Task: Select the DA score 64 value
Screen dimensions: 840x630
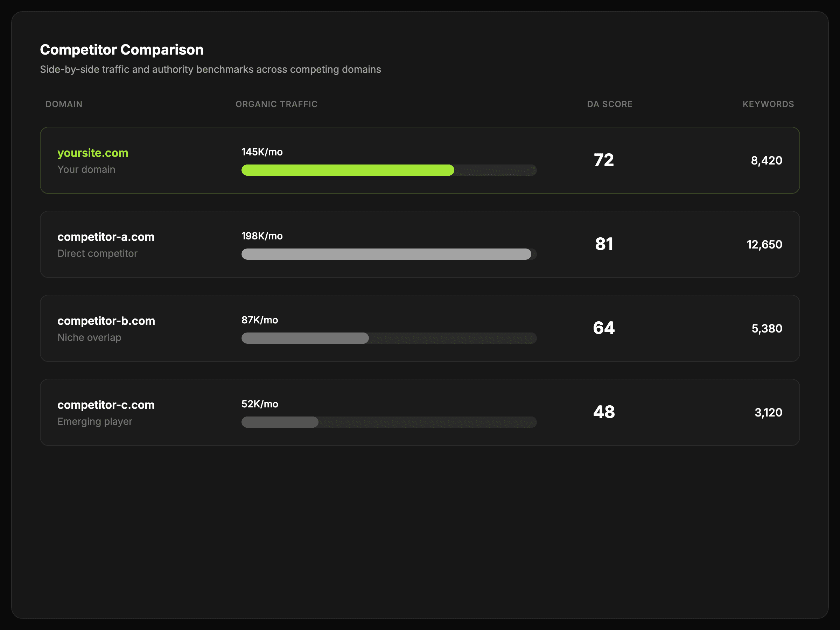Action: point(603,328)
